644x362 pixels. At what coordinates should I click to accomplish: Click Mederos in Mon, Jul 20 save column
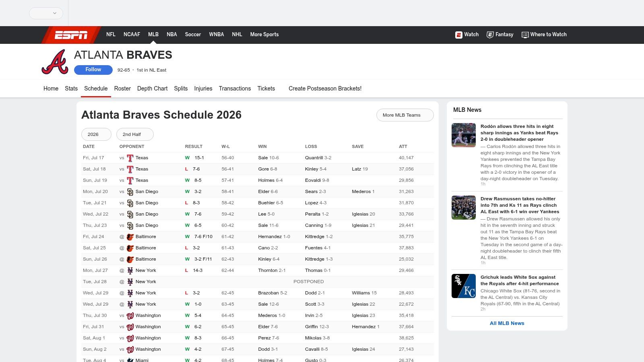tap(361, 192)
